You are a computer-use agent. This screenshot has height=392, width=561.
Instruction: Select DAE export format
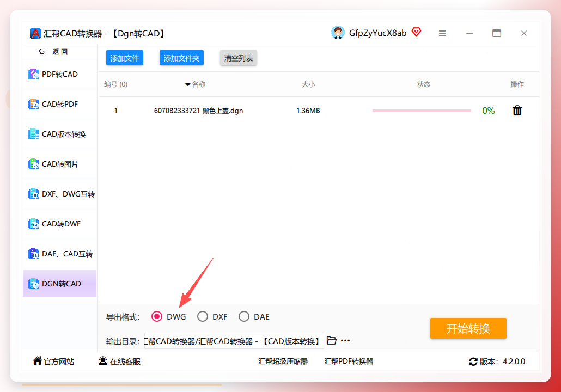244,316
